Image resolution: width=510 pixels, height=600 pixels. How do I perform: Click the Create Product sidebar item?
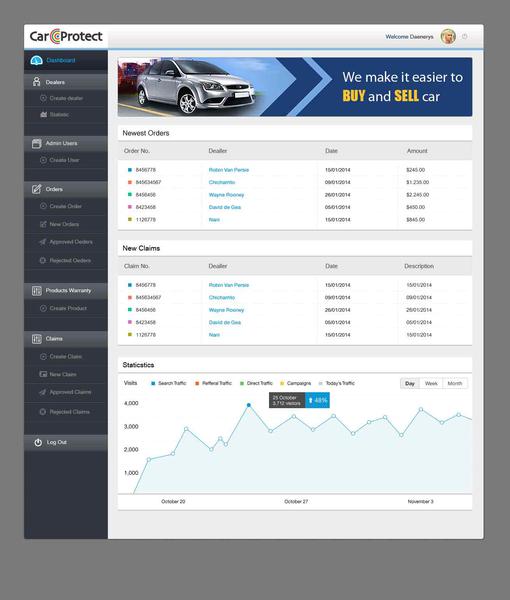point(64,308)
